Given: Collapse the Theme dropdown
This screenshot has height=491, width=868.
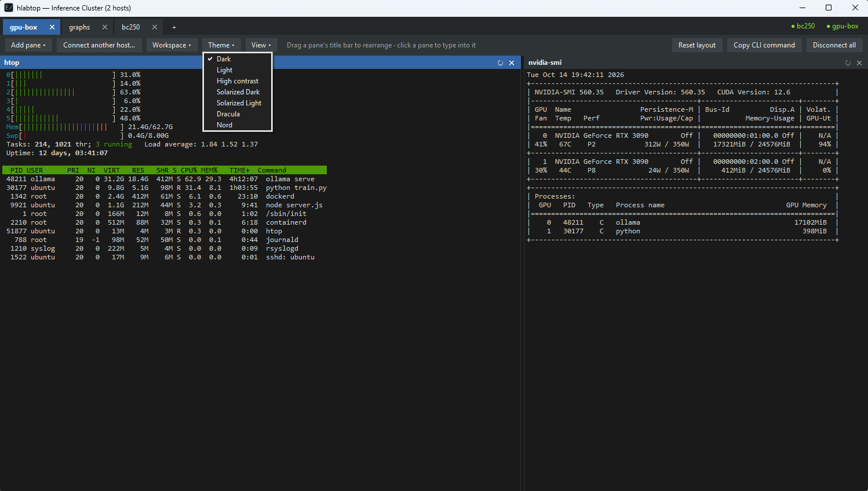Looking at the screenshot, I should (x=221, y=45).
